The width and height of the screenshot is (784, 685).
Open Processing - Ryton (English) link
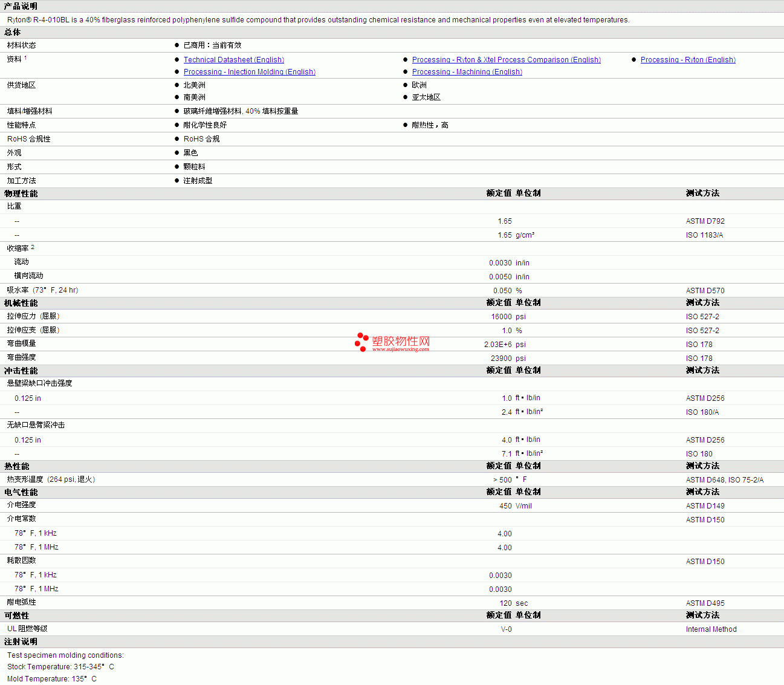pos(688,60)
